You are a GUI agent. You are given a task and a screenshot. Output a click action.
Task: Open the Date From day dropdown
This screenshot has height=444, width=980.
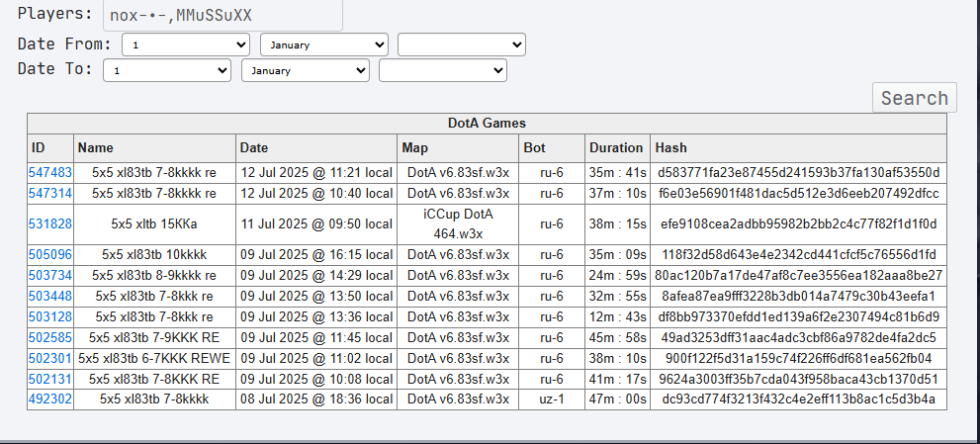pyautogui.click(x=186, y=45)
